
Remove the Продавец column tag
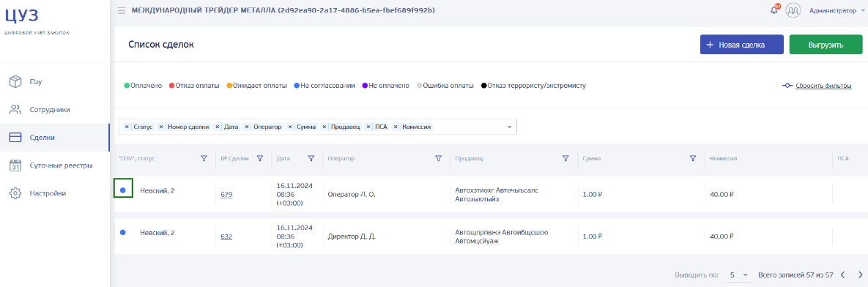[x=324, y=127]
